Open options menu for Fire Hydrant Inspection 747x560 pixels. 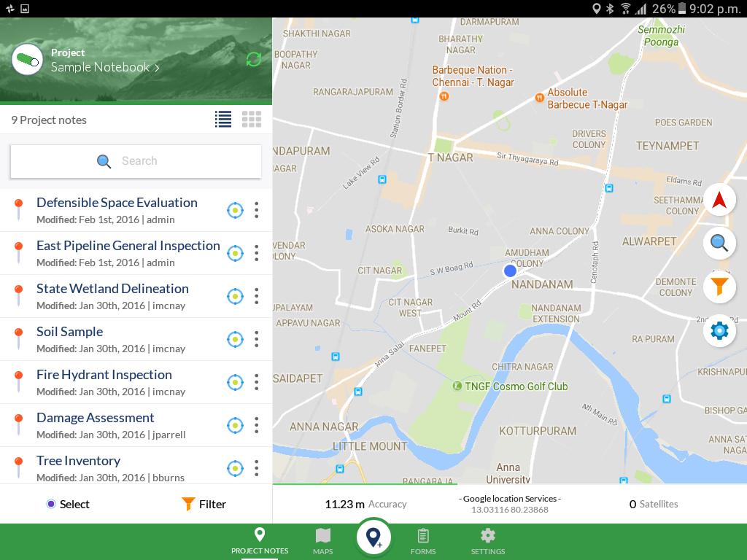(x=256, y=382)
